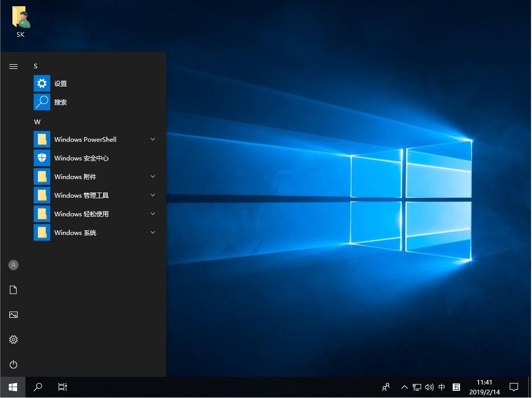The height and width of the screenshot is (398, 532).
Task: Toggle input language with the 中 indicator
Action: [x=442, y=387]
